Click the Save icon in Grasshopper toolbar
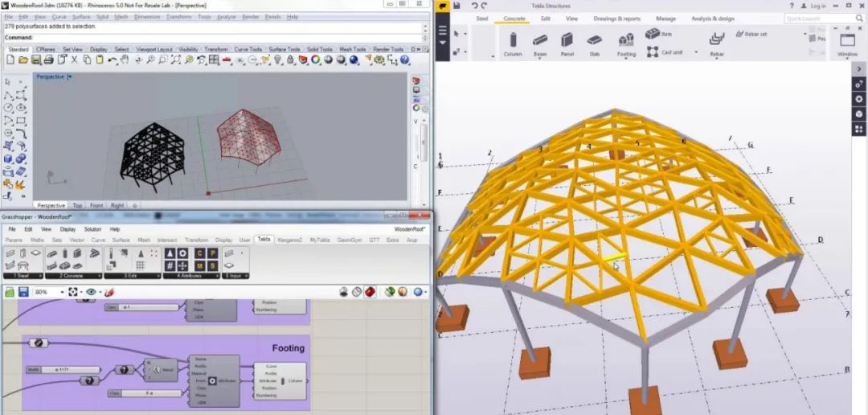The height and width of the screenshot is (415, 868). click(23, 292)
